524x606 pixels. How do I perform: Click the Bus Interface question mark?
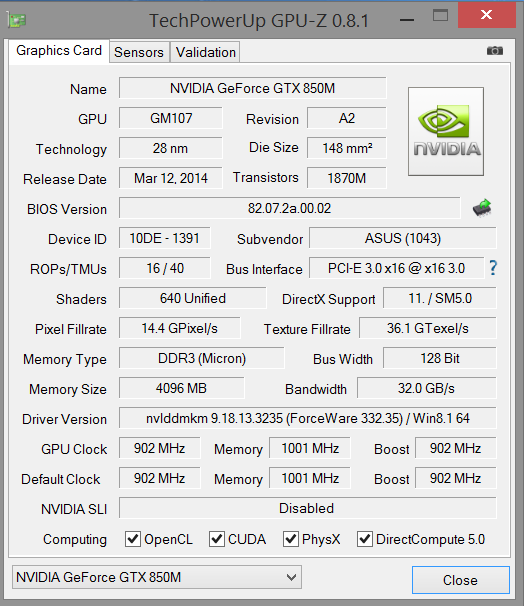point(493,268)
